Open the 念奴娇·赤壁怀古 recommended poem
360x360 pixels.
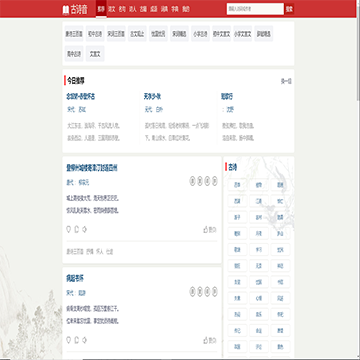(x=81, y=97)
